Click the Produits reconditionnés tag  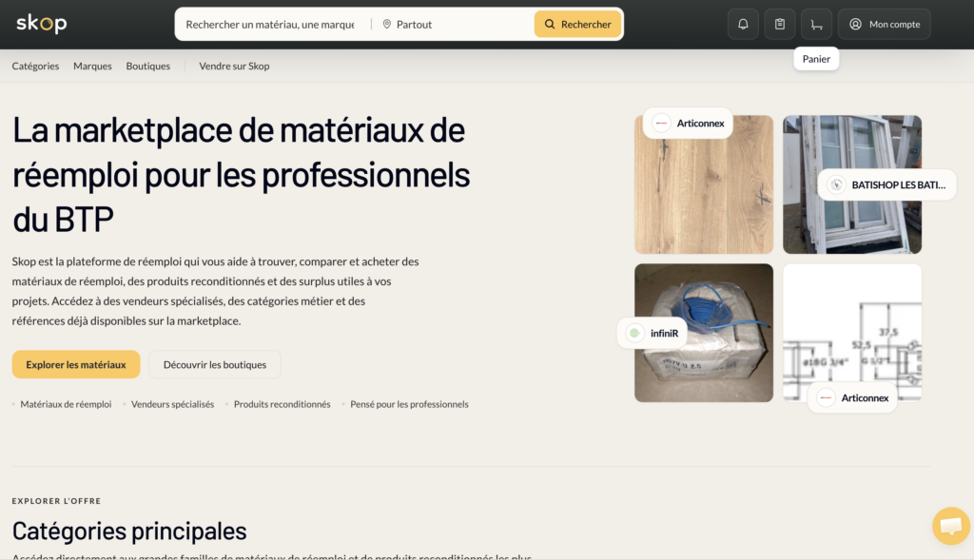point(282,404)
